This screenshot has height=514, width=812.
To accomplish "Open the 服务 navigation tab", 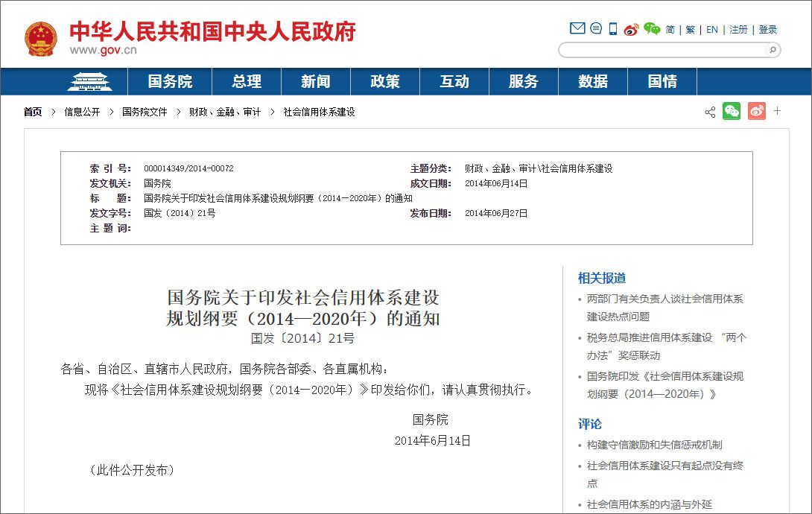I will [524, 82].
